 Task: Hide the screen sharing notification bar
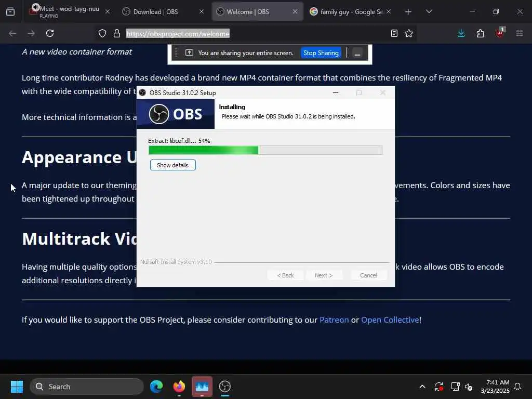click(357, 54)
